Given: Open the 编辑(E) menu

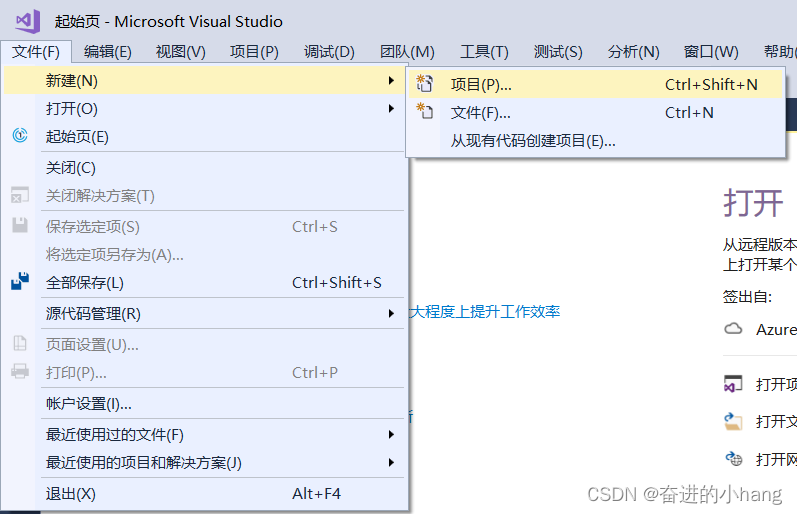Looking at the screenshot, I should [x=108, y=52].
